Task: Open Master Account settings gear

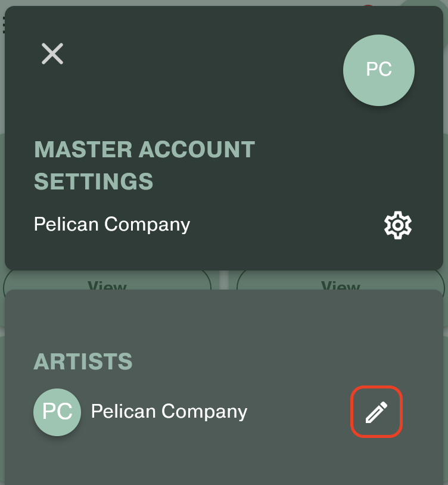Action: point(397,225)
